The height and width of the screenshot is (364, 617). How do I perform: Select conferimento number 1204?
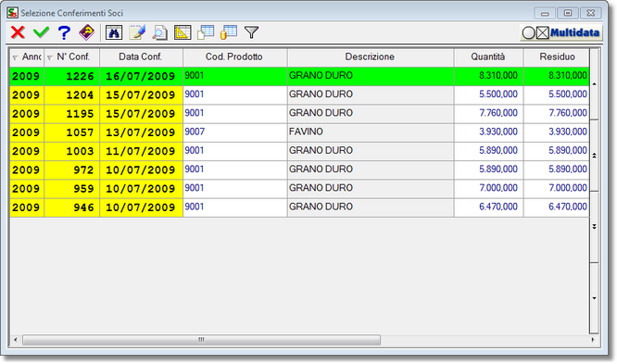pos(72,94)
